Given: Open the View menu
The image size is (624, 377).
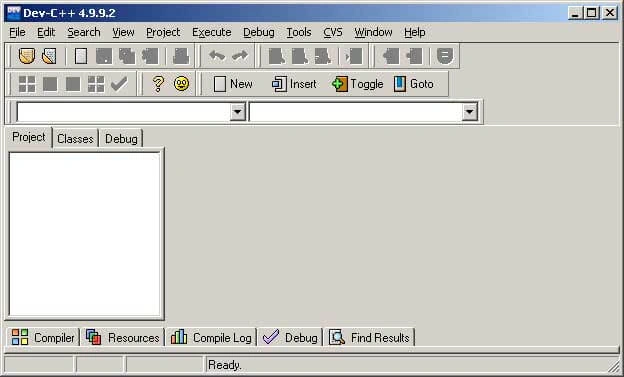Looking at the screenshot, I should pos(123,32).
